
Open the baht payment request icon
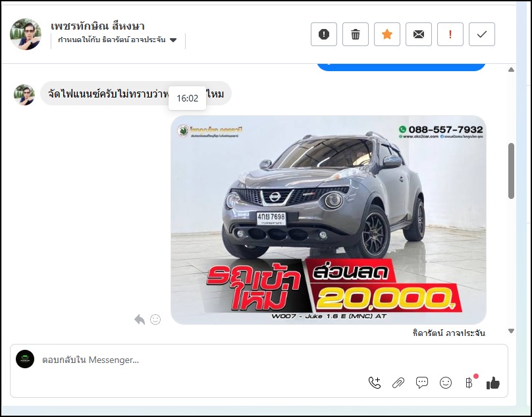(x=469, y=383)
